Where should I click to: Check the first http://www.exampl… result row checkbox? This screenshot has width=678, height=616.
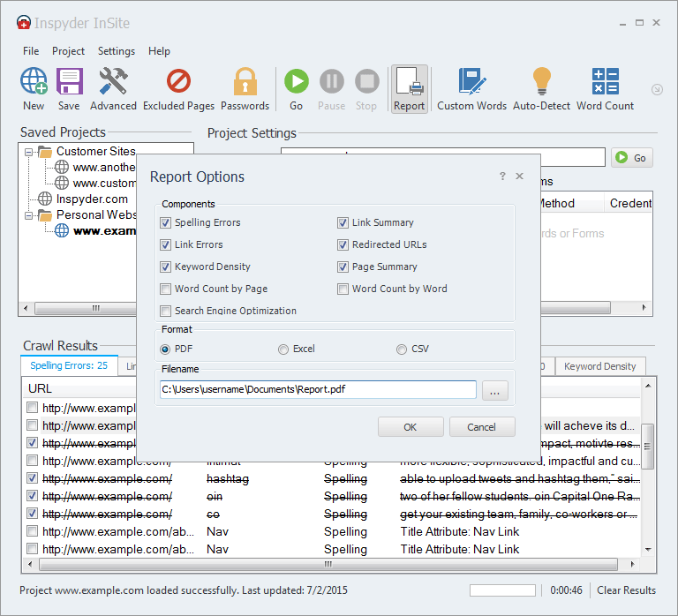[x=32, y=407]
